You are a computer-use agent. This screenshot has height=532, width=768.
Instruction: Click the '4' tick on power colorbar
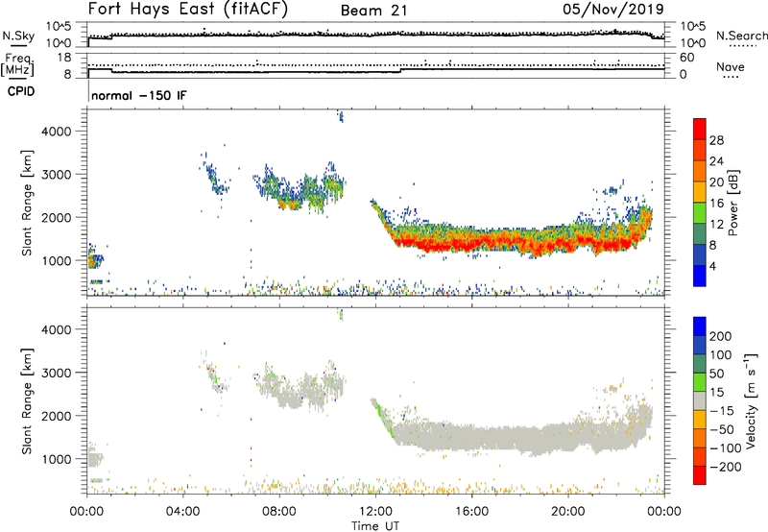(712, 266)
